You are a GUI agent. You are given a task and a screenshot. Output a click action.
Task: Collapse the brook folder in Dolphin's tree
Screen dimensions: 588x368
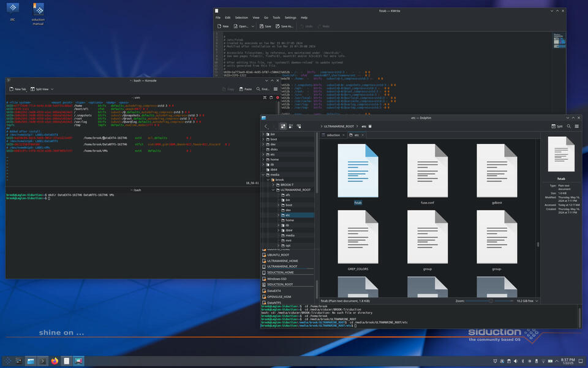(x=268, y=180)
